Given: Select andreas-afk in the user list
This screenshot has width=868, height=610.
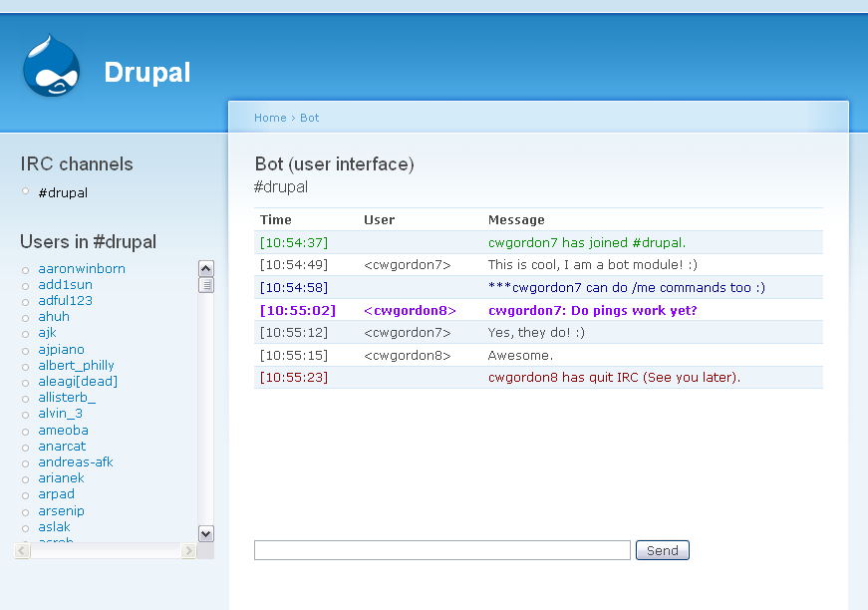Looking at the screenshot, I should pos(75,462).
